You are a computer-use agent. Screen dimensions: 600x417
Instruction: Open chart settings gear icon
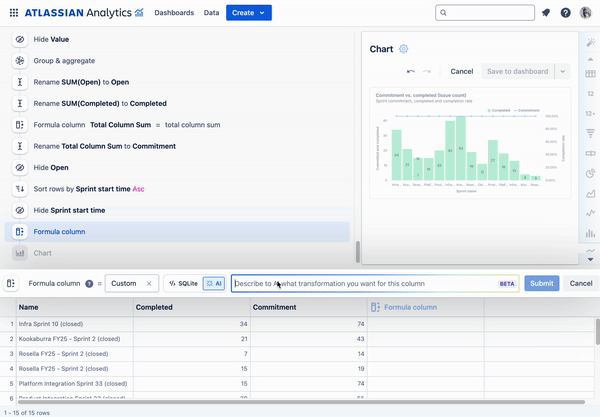pos(403,49)
